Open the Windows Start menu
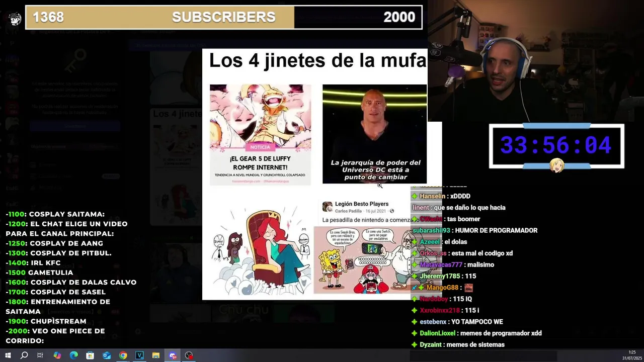644x362 pixels. [8, 355]
